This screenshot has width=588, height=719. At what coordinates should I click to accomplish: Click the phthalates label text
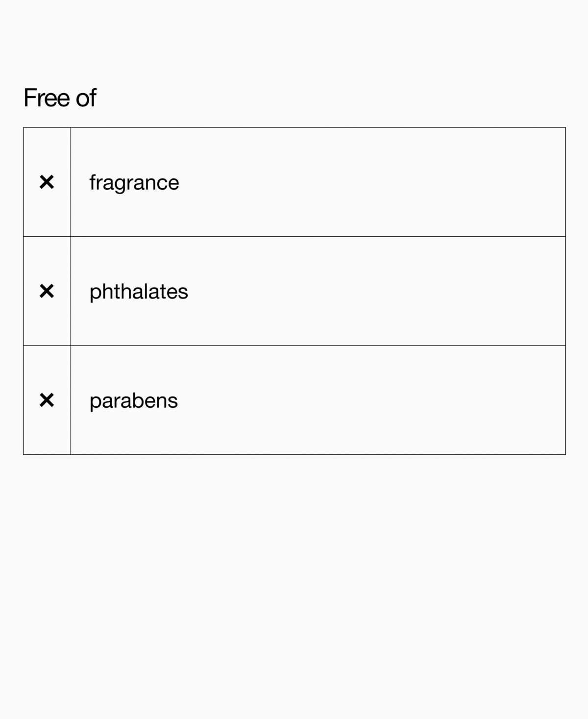[139, 292]
